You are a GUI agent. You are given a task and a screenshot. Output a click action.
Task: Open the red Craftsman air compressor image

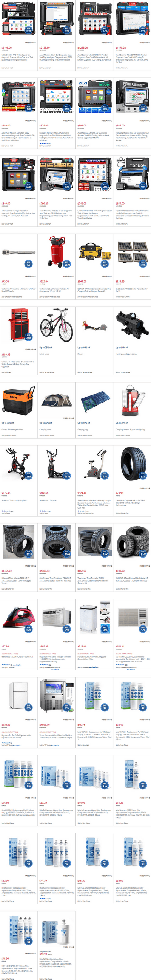point(56,251)
